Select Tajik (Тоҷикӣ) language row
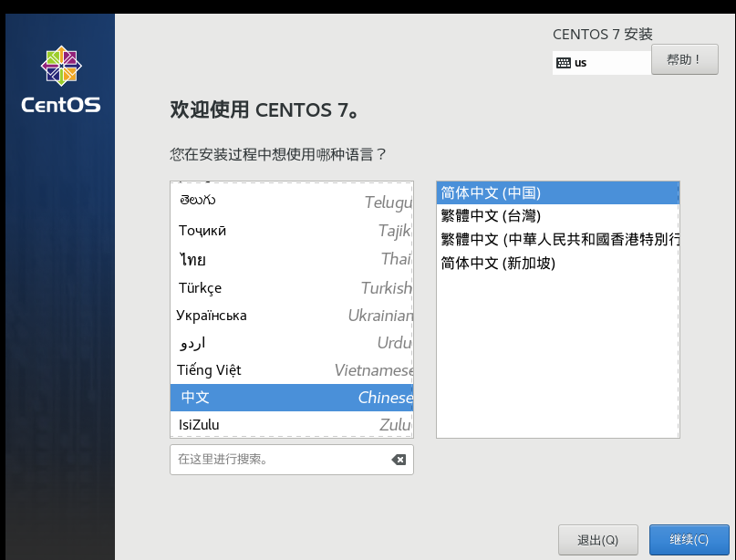 click(292, 231)
